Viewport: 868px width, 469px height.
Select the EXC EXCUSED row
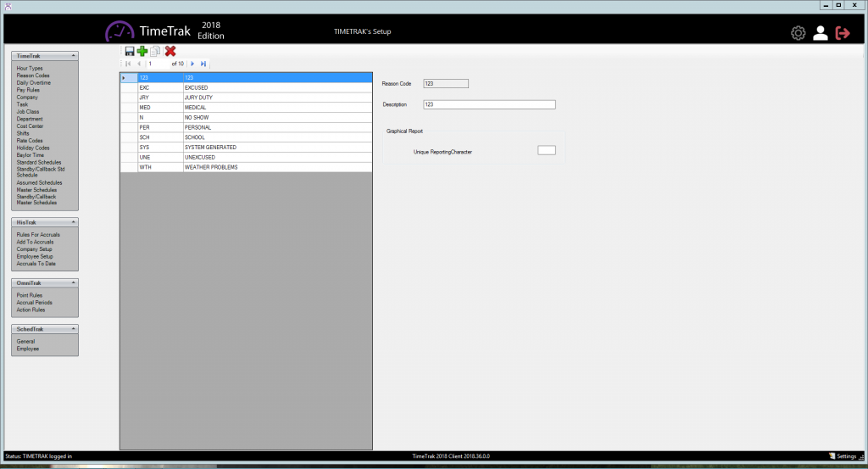[x=247, y=87]
